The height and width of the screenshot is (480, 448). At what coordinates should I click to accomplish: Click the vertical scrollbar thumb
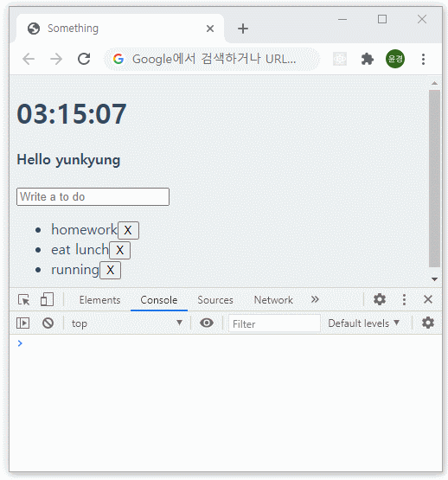[434, 178]
